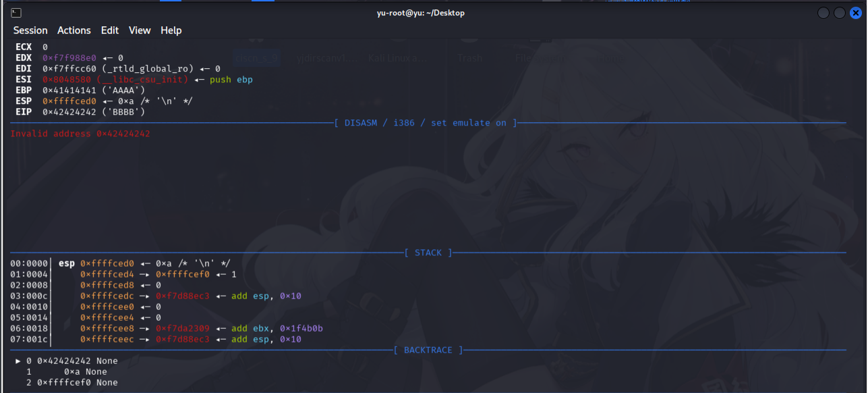The image size is (868, 393).
Task: Click the window title yu-root@yu: ~/Desktop
Action: (x=420, y=13)
